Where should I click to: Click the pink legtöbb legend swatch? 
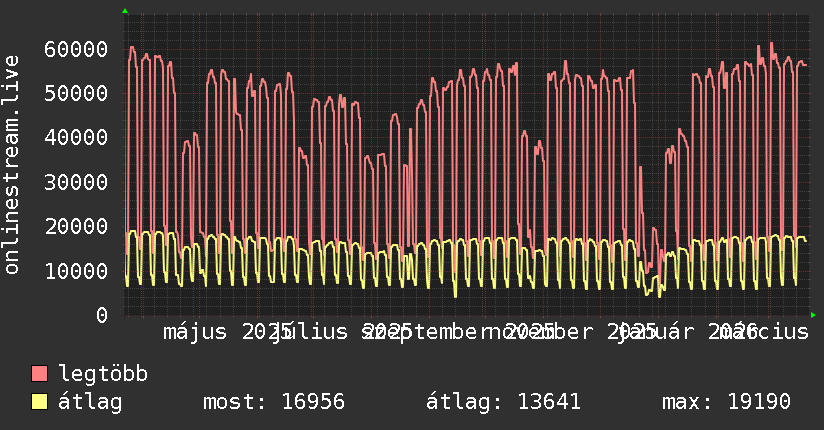pos(39,373)
